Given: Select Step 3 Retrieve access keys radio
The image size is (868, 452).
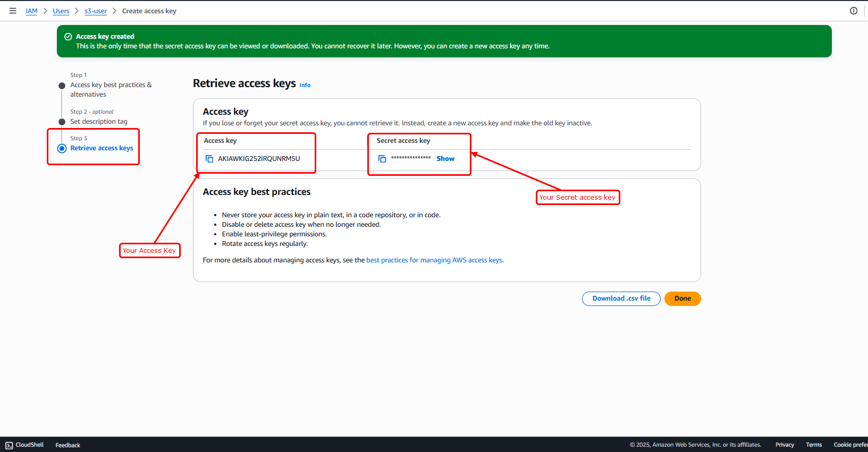Looking at the screenshot, I should click(62, 148).
